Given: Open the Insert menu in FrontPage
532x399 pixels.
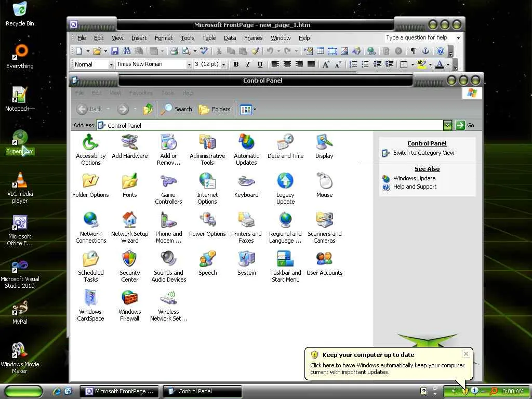Looking at the screenshot, I should [139, 38].
